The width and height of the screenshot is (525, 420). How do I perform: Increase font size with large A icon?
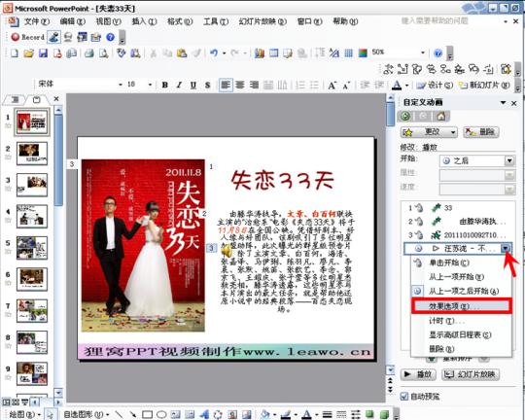click(x=332, y=86)
